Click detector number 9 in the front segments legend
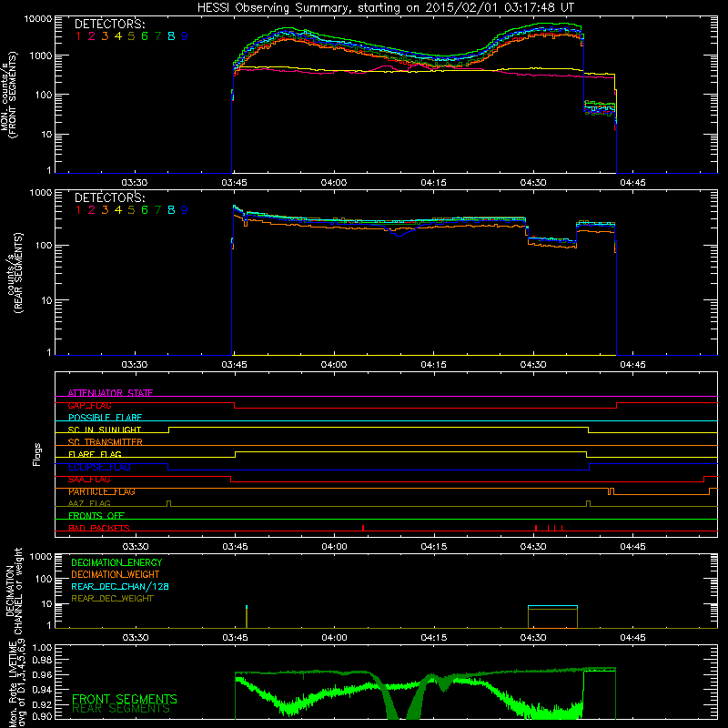This screenshot has height=728, width=728. coord(185,35)
